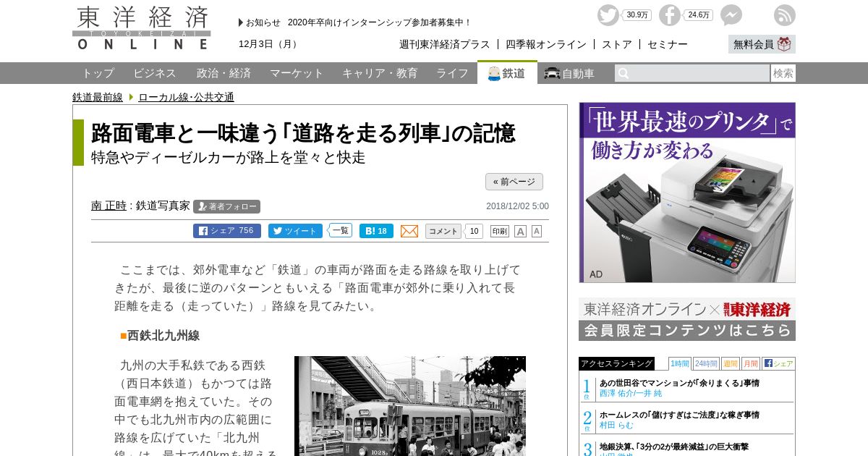
Task: Focus the site search input field
Action: coord(692,73)
